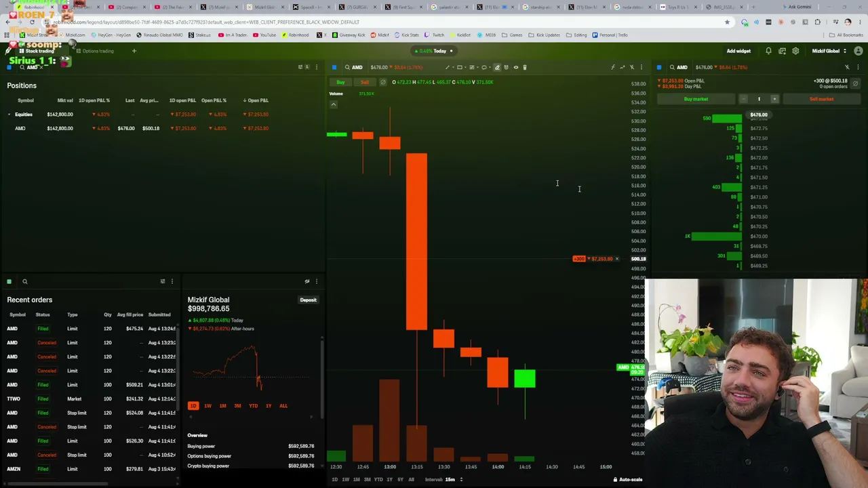Click the order quantity input field
This screenshot has width=868, height=488.
point(759,99)
